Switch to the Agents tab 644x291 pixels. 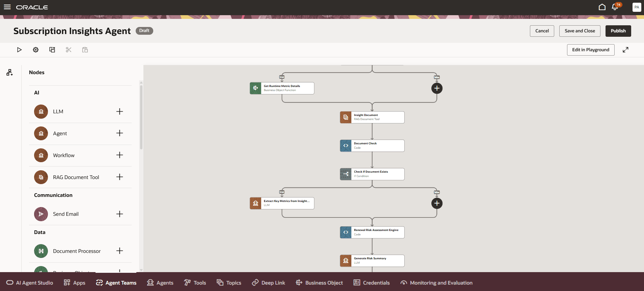click(160, 283)
